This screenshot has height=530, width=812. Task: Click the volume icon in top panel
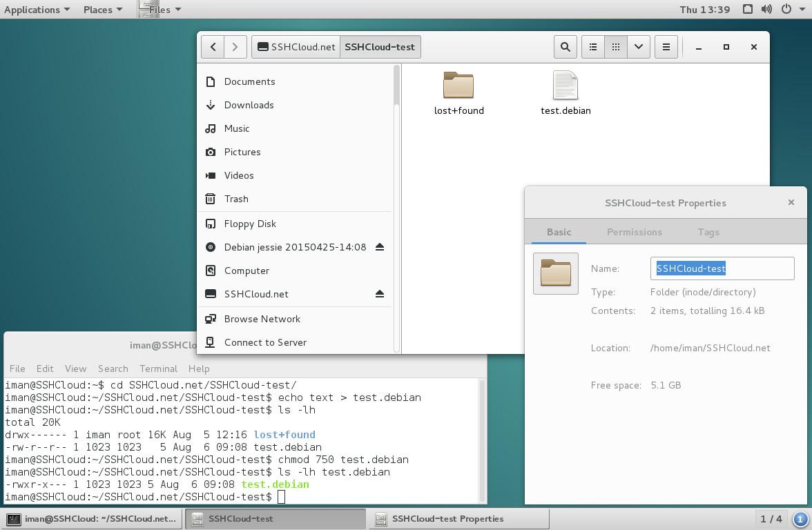tap(766, 10)
